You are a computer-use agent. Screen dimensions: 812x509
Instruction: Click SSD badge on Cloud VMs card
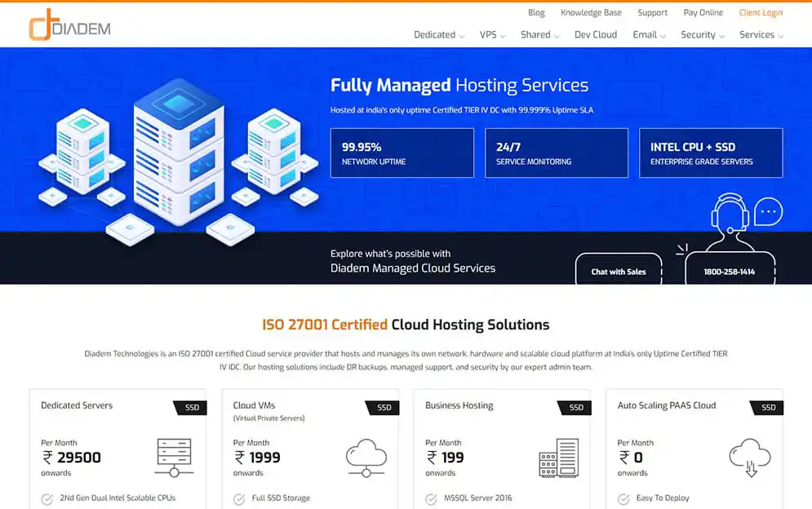pos(382,408)
